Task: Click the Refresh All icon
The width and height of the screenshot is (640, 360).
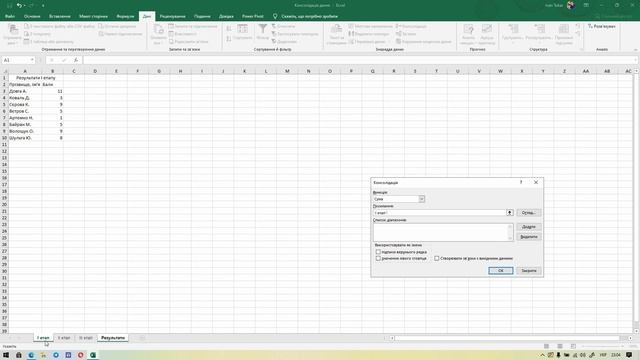Action: (x=158, y=34)
